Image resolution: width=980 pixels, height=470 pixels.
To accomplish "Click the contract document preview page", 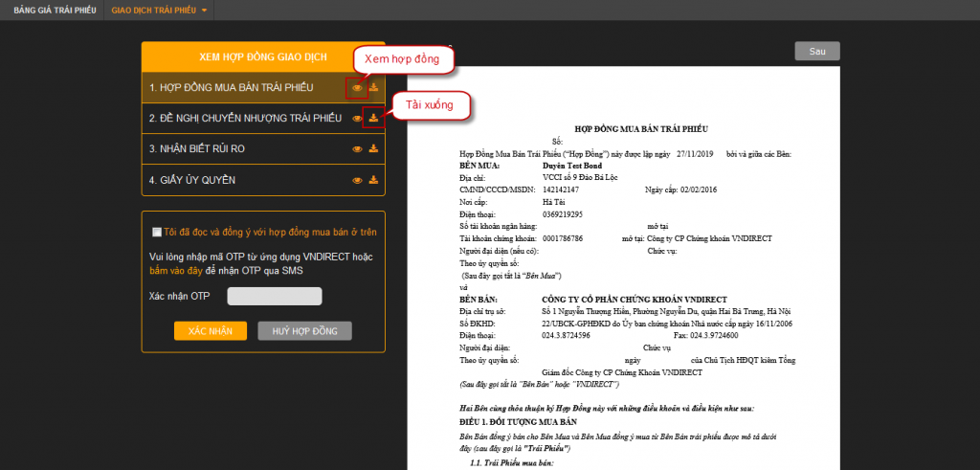I will pyautogui.click(x=624, y=287).
